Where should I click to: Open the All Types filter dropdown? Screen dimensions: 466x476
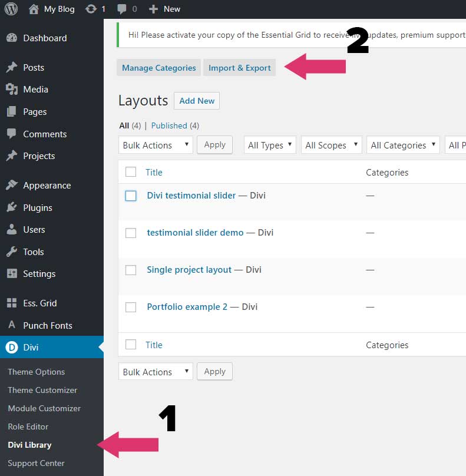pyautogui.click(x=270, y=145)
